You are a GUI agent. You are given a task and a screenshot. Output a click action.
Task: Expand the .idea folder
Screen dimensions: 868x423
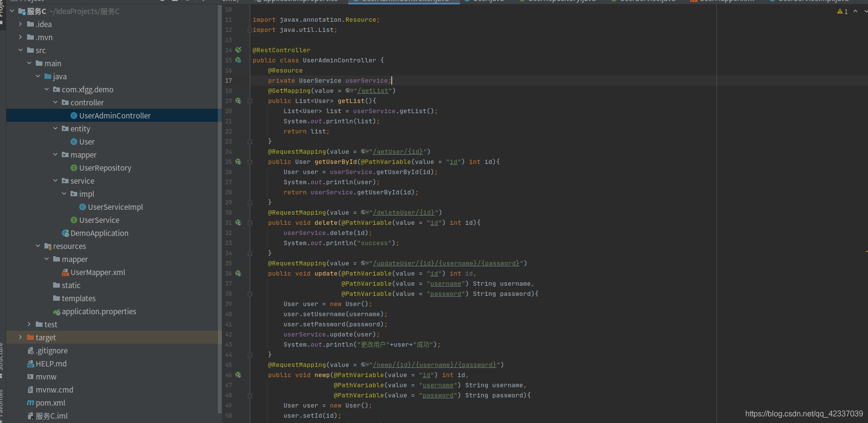[20, 24]
